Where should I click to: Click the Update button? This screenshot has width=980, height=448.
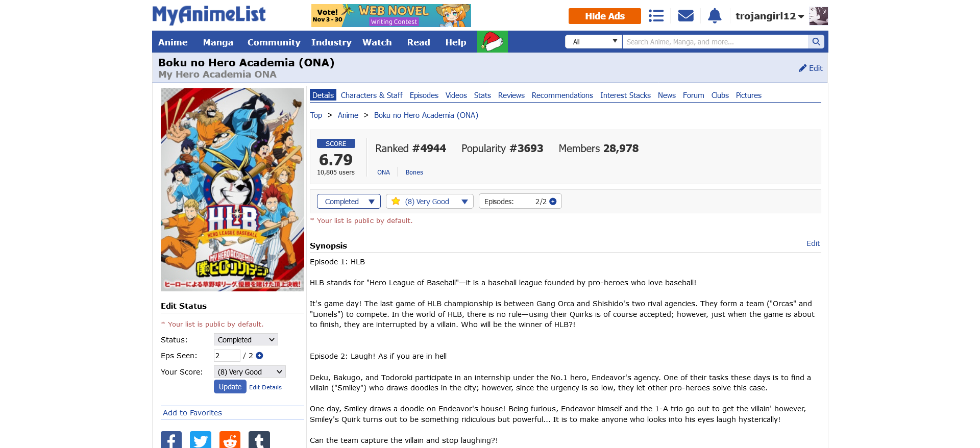coord(230,387)
